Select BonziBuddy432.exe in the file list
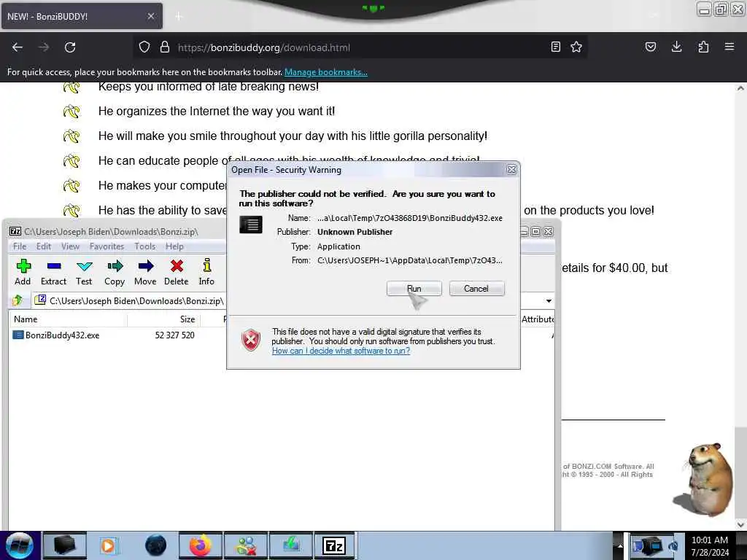 coord(56,335)
